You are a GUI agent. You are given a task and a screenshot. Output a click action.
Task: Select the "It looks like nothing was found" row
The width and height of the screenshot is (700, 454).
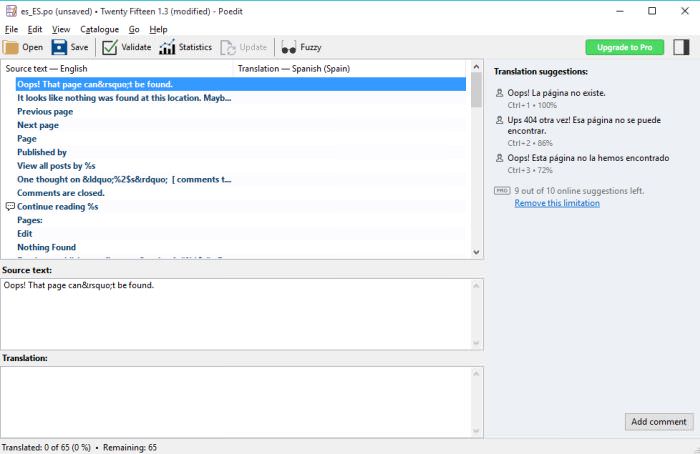pyautogui.click(x=241, y=98)
